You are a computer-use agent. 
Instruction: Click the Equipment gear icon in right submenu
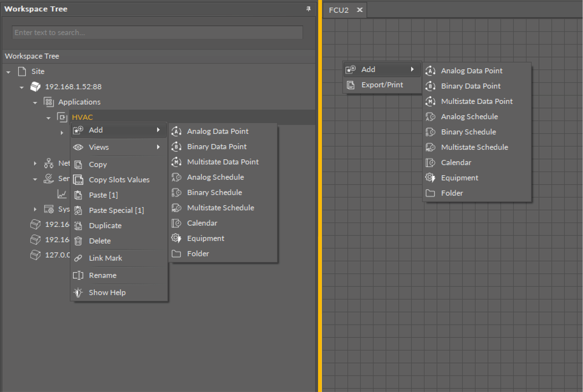click(x=430, y=178)
